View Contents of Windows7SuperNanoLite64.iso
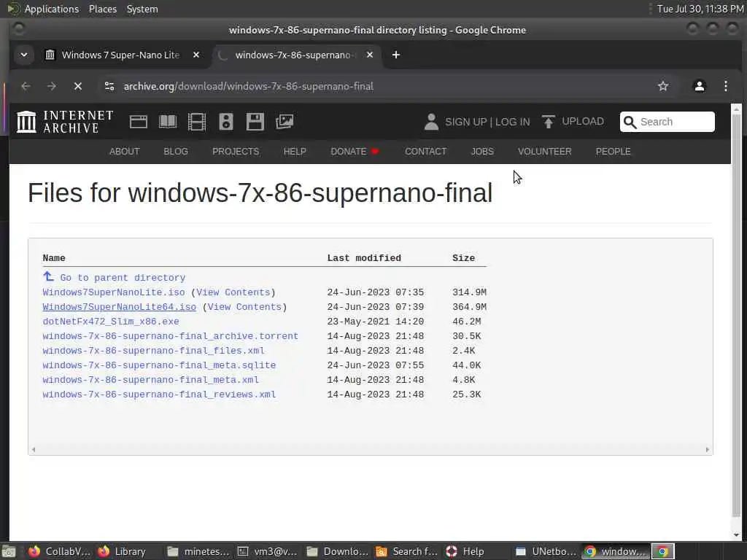The height and width of the screenshot is (560, 747). tap(244, 307)
